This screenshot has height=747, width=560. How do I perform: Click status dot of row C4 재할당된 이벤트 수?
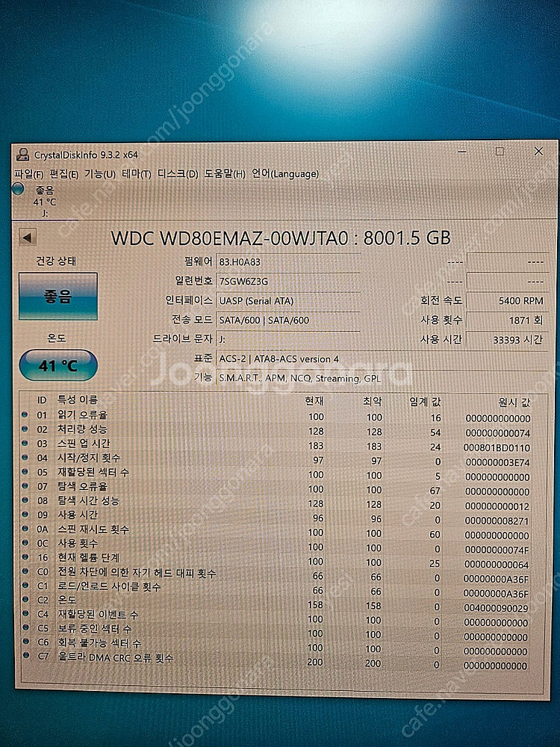point(25,613)
